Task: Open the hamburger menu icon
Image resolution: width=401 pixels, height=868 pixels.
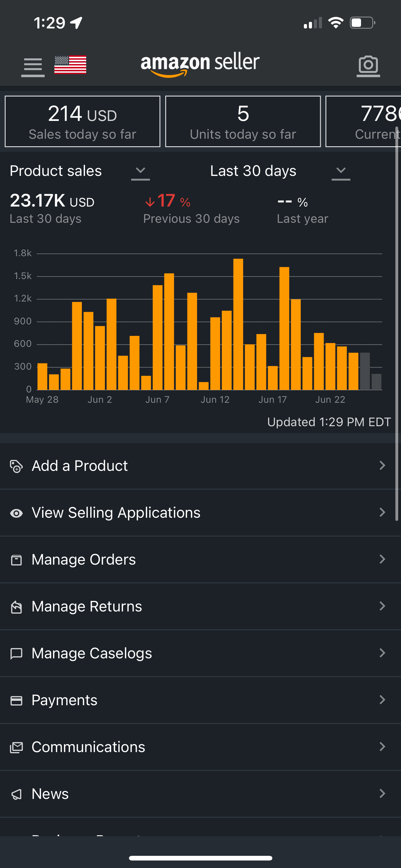Action: pyautogui.click(x=33, y=65)
